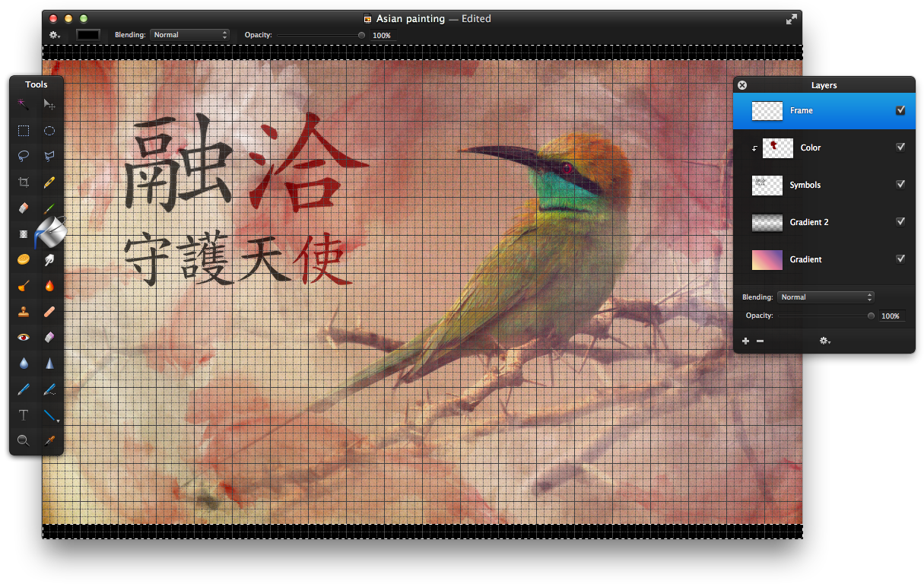Pick the Dodge tool
Image resolution: width=924 pixels, height=584 pixels.
pos(24,285)
